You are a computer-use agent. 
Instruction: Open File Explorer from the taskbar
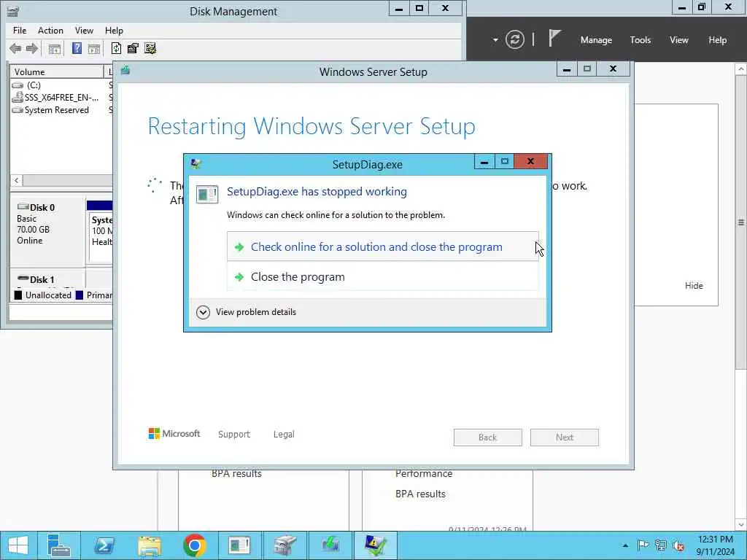click(x=149, y=545)
